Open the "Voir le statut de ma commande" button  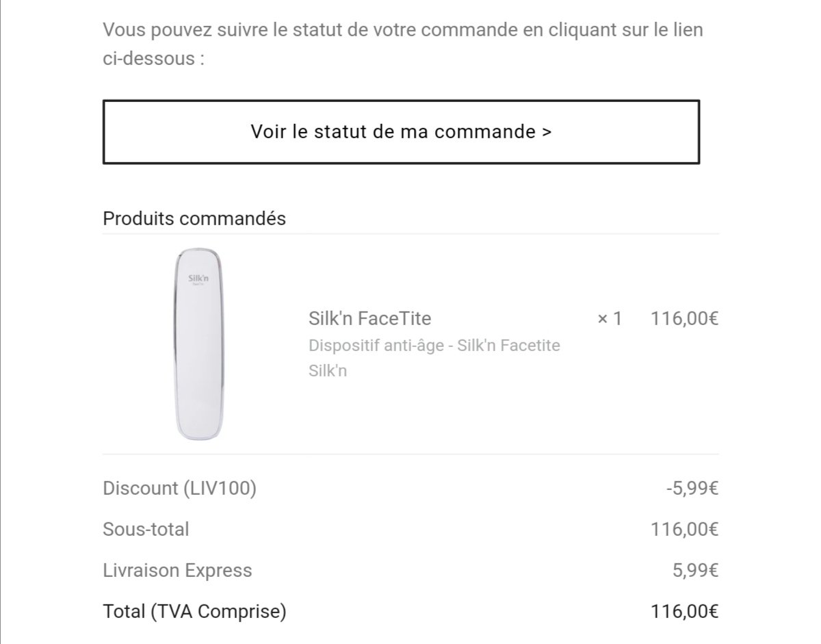coord(401,132)
